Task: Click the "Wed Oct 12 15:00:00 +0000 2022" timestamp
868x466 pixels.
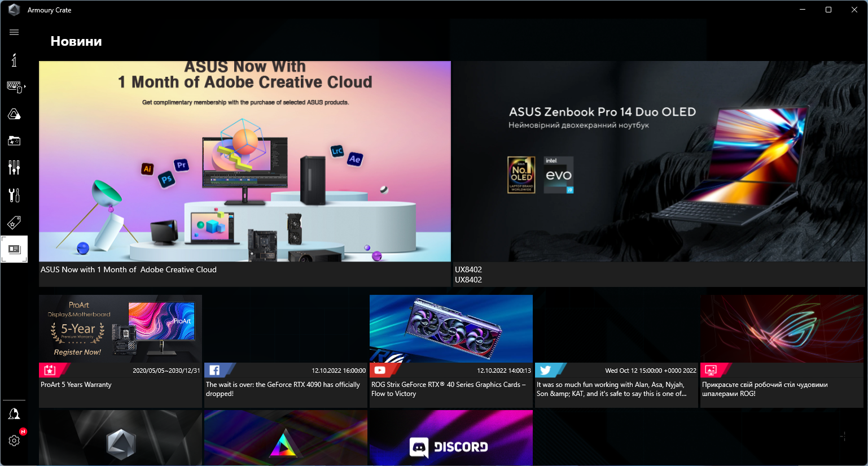Action: point(651,371)
